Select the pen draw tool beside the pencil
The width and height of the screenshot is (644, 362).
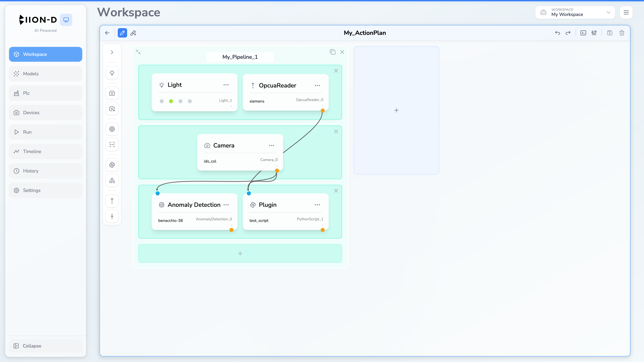pyautogui.click(x=133, y=33)
